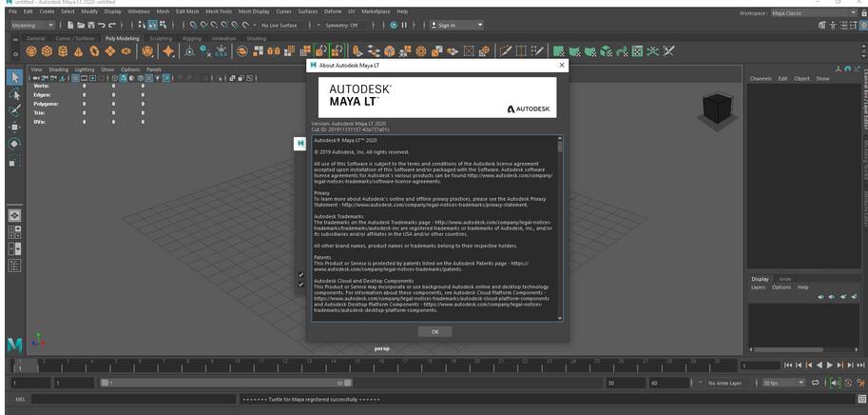Click the play backwards button
Image resolution: width=868 pixels, height=415 pixels.
point(820,366)
